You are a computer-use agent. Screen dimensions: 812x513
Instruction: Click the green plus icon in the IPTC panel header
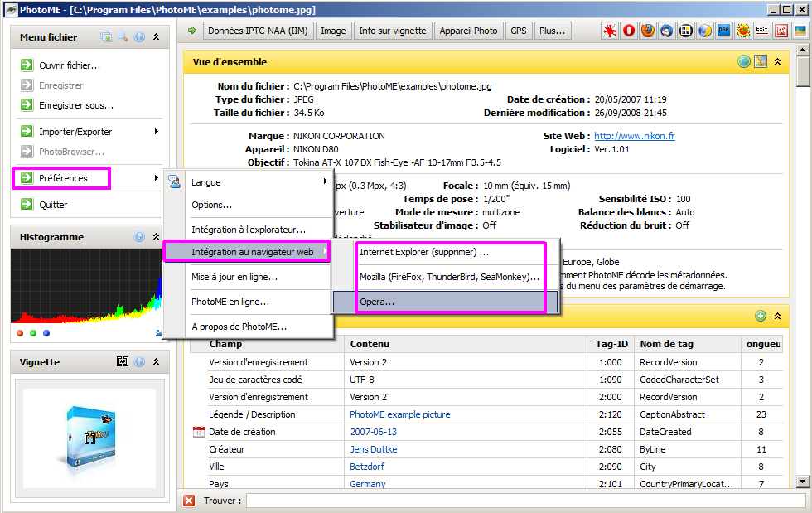coord(761,316)
